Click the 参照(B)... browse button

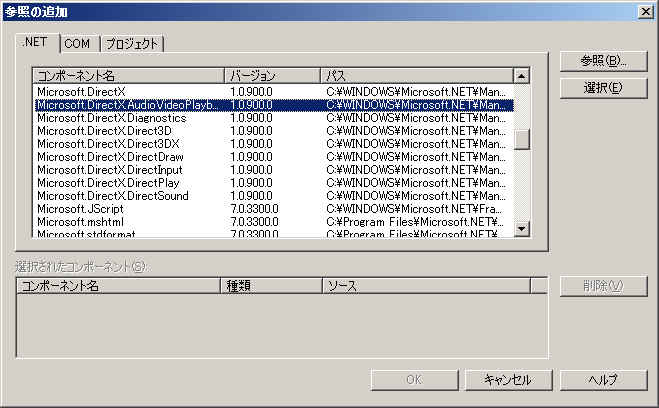[x=603, y=62]
